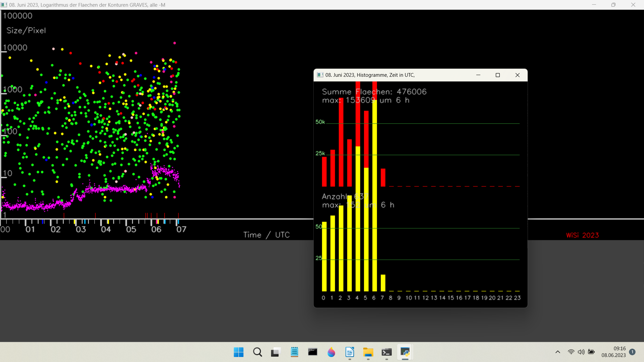Image resolution: width=644 pixels, height=362 pixels.
Task: Open the black Command Prompt taskbar icon
Action: 313,352
